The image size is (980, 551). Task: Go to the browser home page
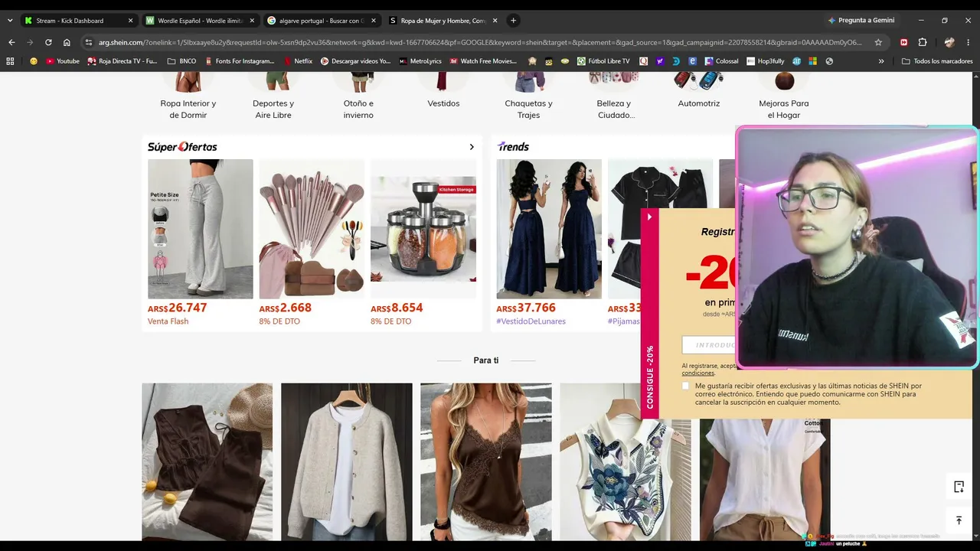[x=67, y=42]
